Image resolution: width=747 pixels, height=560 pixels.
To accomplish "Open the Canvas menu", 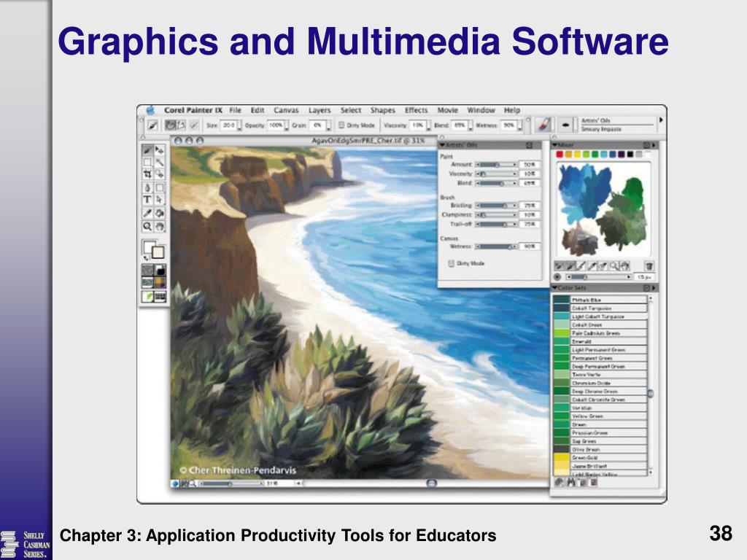I will pyautogui.click(x=286, y=110).
